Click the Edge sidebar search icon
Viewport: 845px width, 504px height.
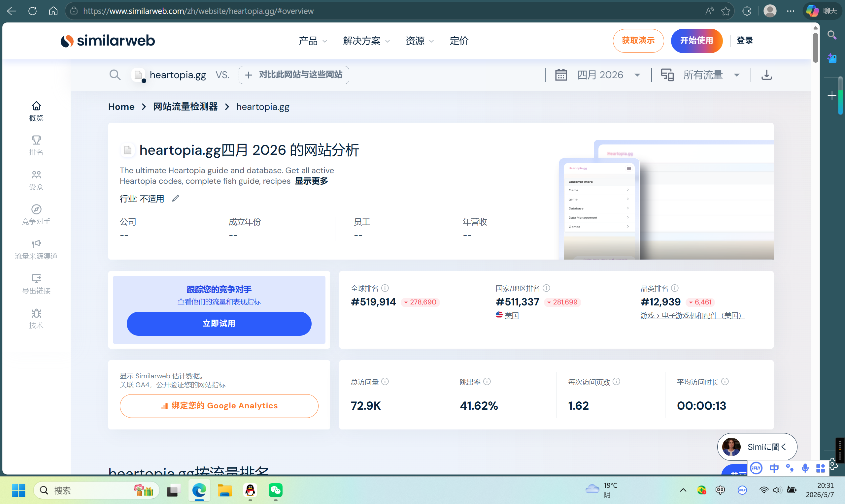pyautogui.click(x=832, y=35)
